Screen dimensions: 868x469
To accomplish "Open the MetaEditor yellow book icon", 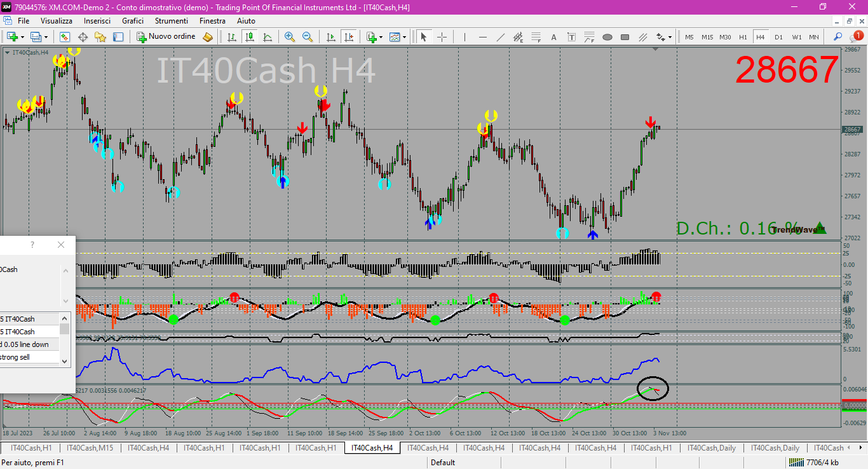I will pyautogui.click(x=208, y=37).
